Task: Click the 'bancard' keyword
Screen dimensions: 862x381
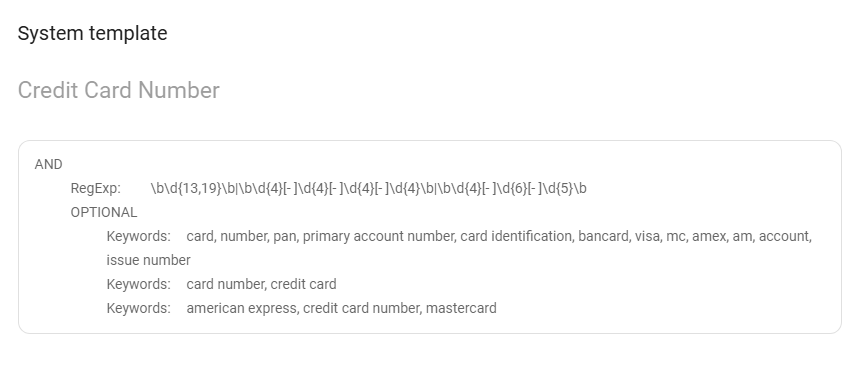Action: 604,236
